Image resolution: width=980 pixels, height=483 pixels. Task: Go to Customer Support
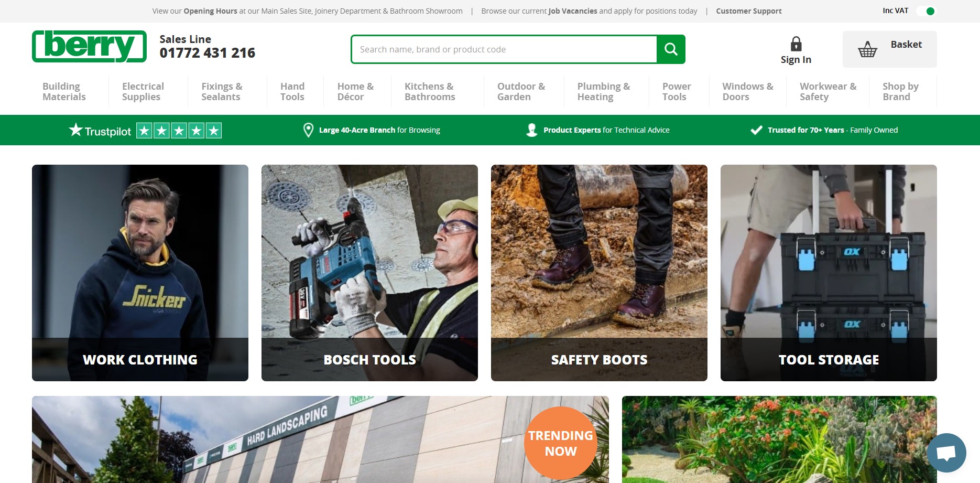point(748,11)
